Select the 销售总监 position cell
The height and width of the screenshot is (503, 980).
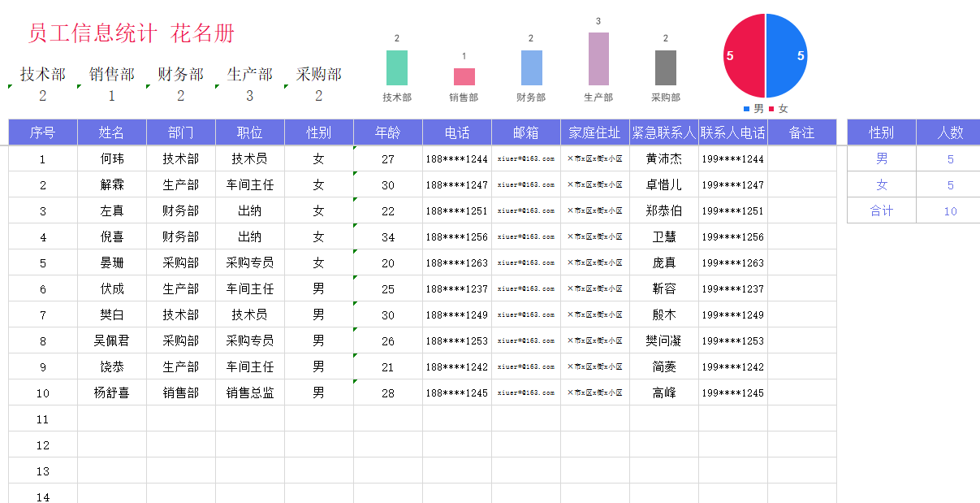(x=250, y=392)
